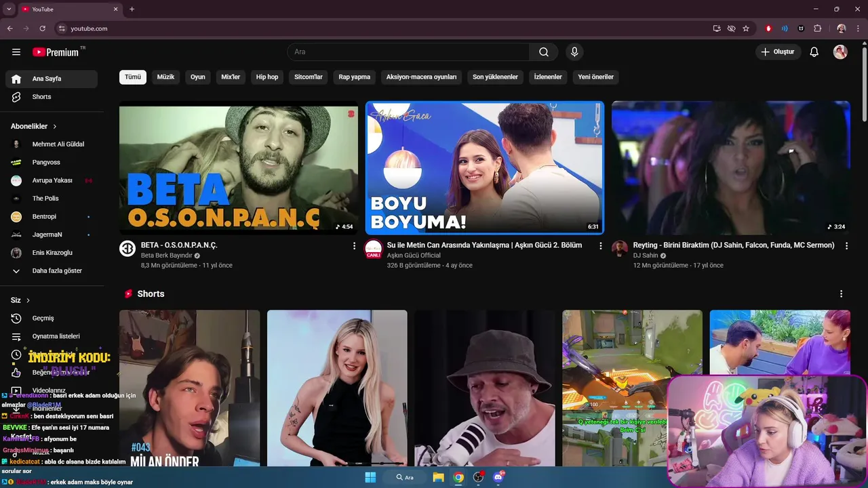Open the watch later clock icon
Screen dimensions: 868x488
pyautogui.click(x=16, y=354)
